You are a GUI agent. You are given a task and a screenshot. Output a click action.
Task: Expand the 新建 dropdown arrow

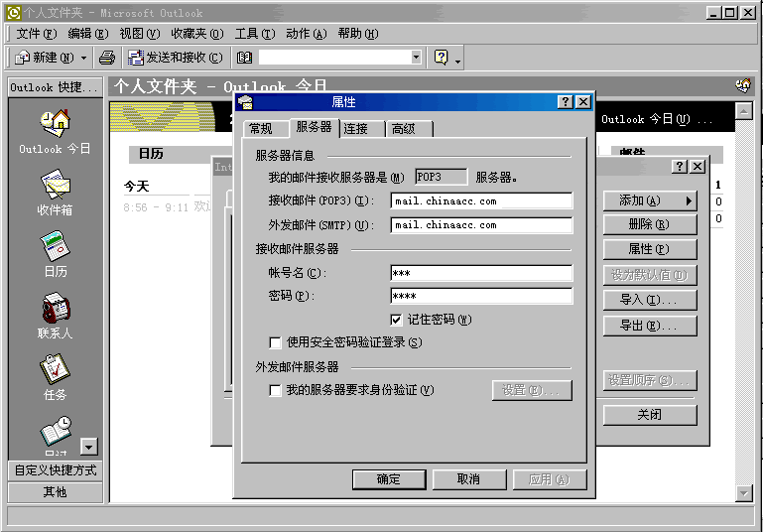[x=83, y=58]
